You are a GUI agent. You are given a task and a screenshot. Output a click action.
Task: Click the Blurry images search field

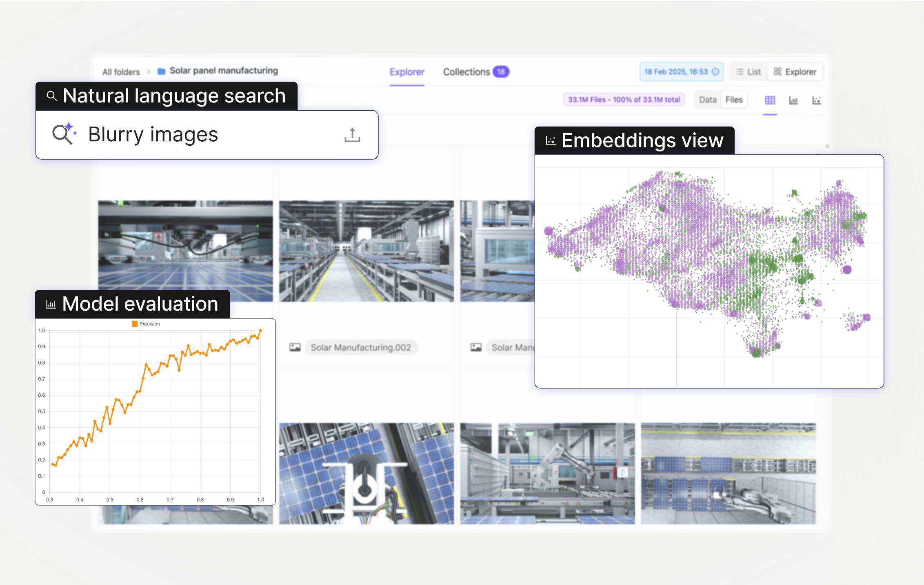click(153, 135)
